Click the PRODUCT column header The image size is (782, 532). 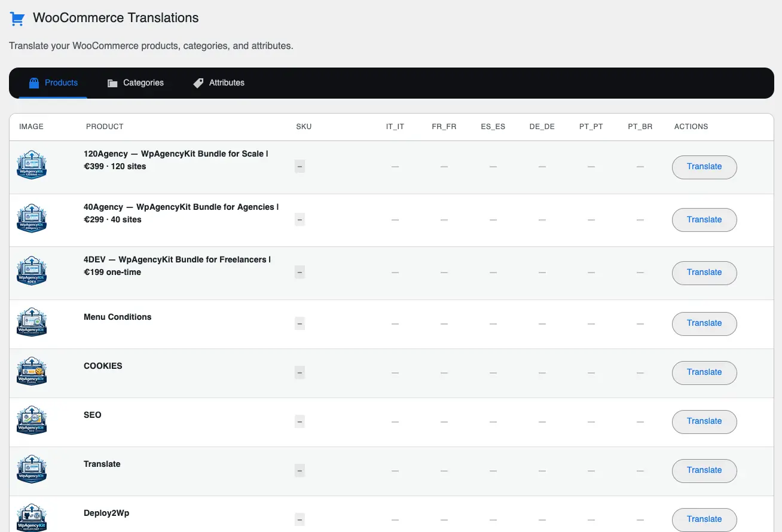point(105,127)
